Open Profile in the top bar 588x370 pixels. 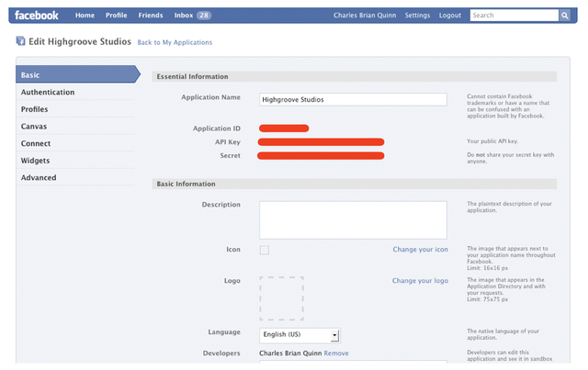(117, 16)
